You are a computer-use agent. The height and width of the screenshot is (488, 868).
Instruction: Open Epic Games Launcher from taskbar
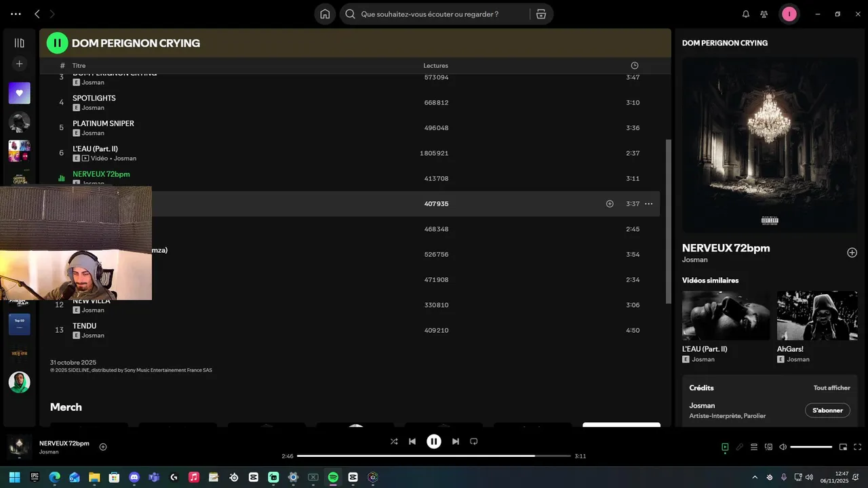[35, 477]
